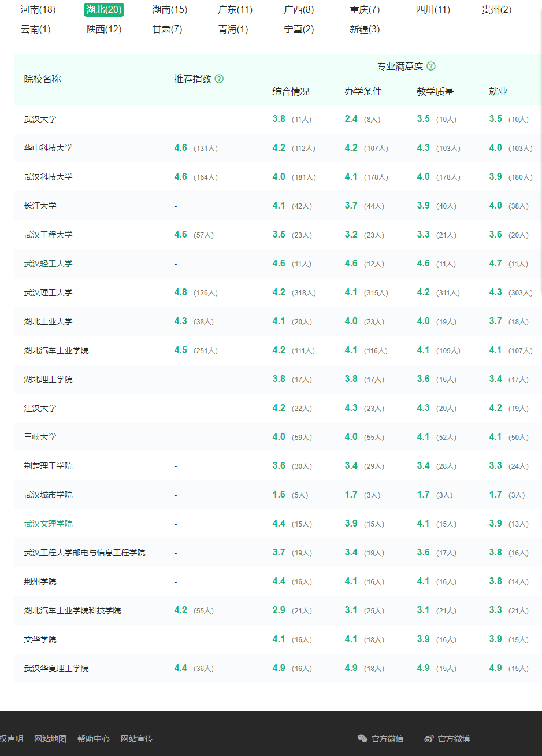This screenshot has height=756, width=542.
Task: Click the help icon beside 推荐指数
Action: click(219, 79)
